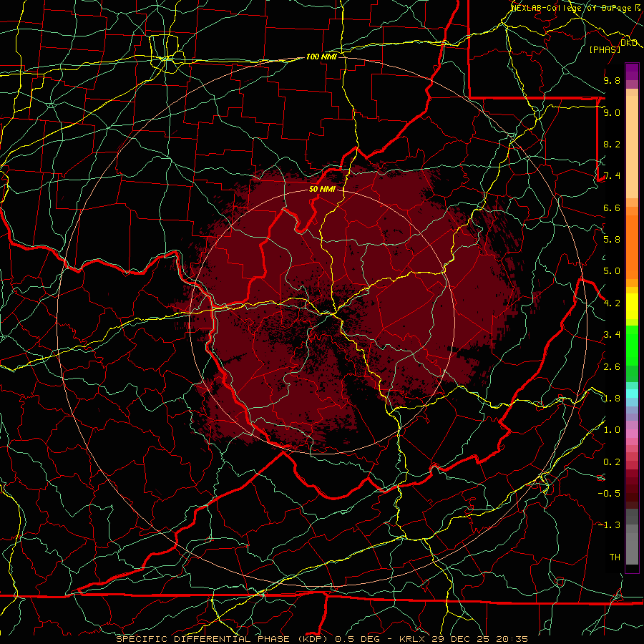
Task: Click the 20:35 timestamp in caption
Action: pos(512,639)
